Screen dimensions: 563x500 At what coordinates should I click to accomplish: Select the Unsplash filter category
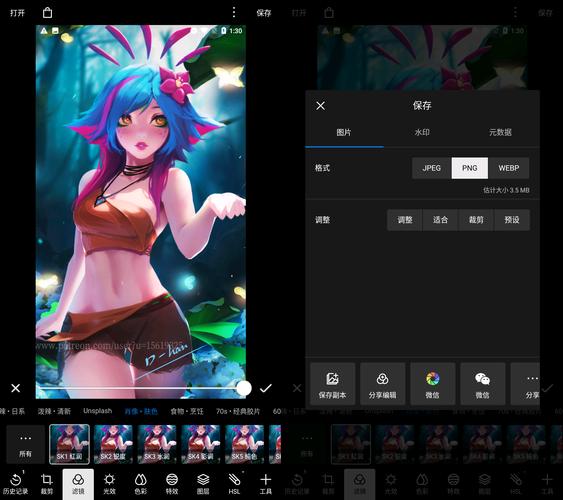(98, 411)
